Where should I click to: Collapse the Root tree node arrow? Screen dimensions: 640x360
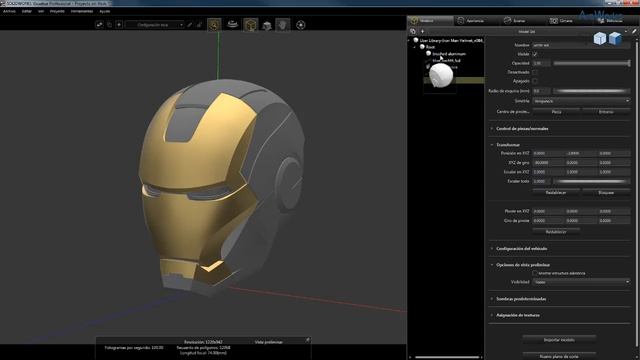[415, 47]
